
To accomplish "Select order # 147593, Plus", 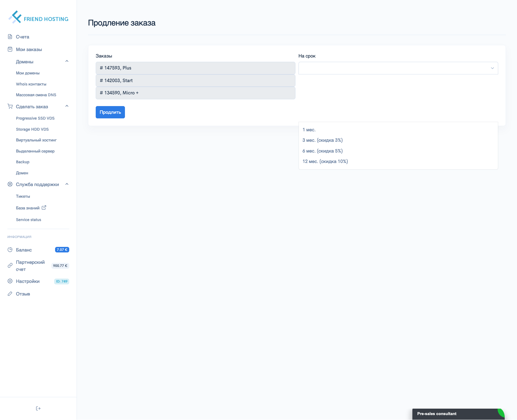I will 195,68.
